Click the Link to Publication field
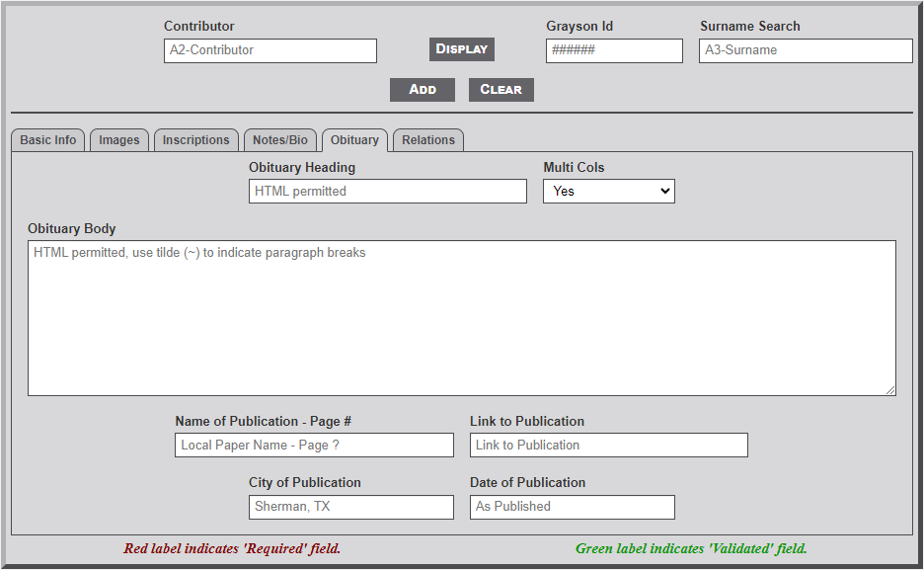This screenshot has width=924, height=570. pyautogui.click(x=608, y=446)
